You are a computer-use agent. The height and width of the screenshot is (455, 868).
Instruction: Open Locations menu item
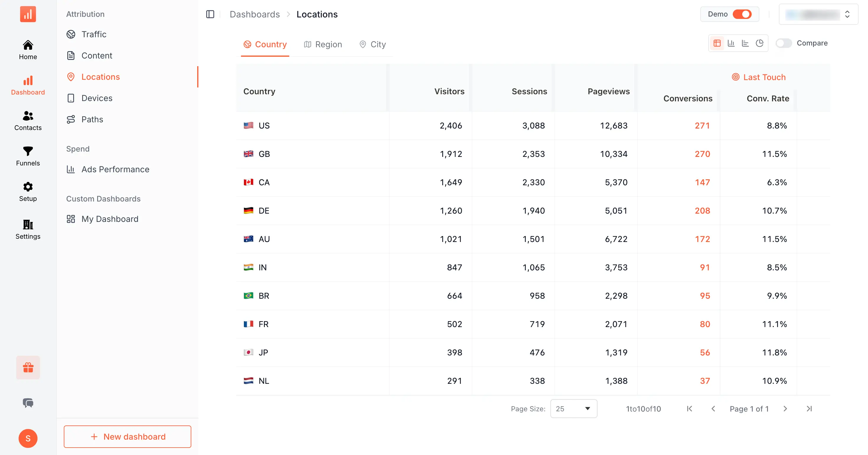tap(127, 77)
